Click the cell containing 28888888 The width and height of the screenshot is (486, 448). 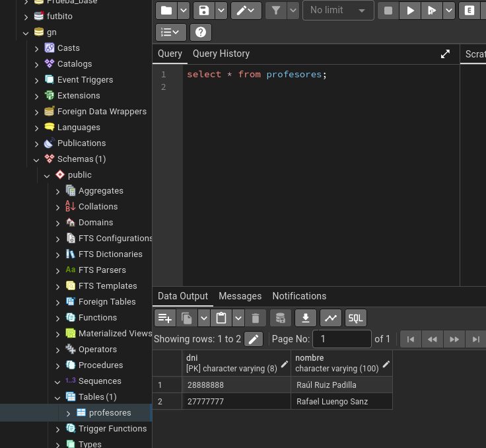(x=236, y=385)
